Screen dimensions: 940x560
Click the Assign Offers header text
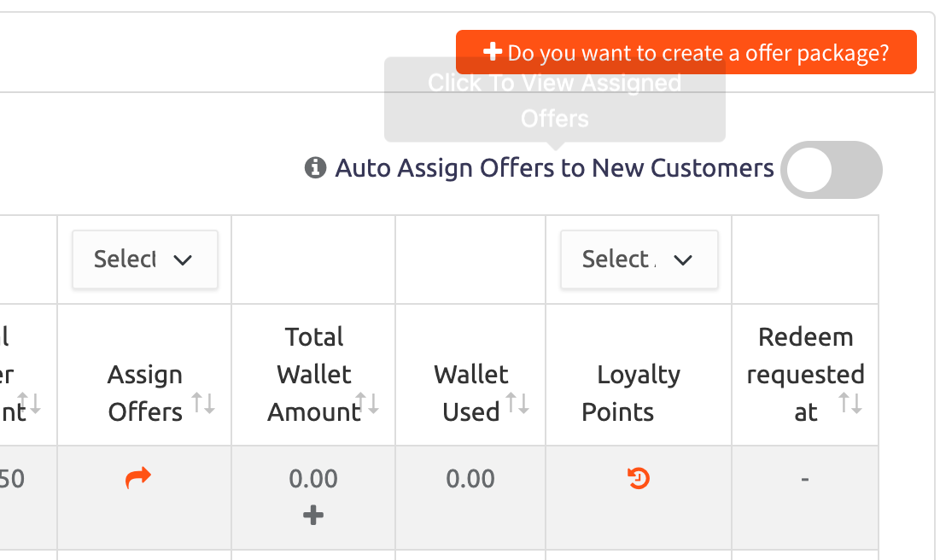(x=144, y=394)
